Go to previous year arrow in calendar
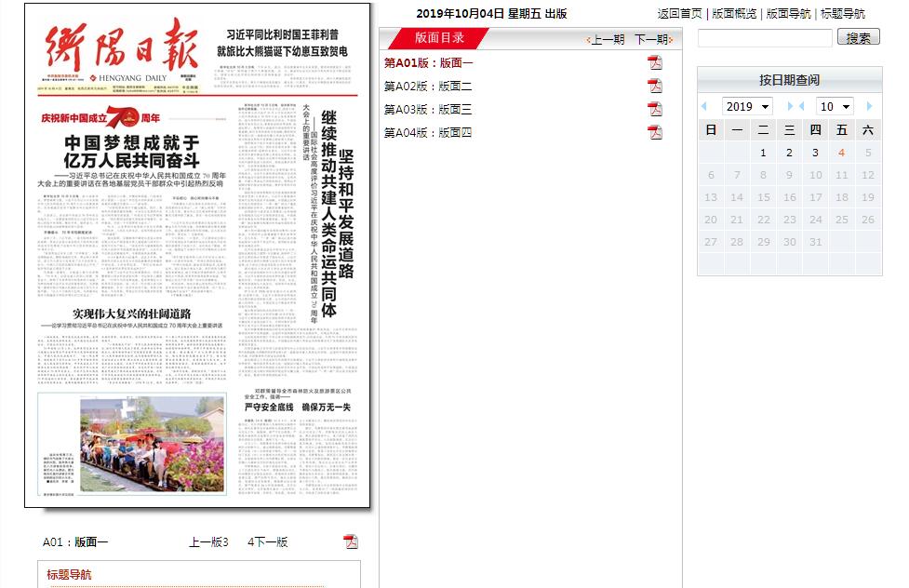The width and height of the screenshot is (909, 588). [704, 106]
